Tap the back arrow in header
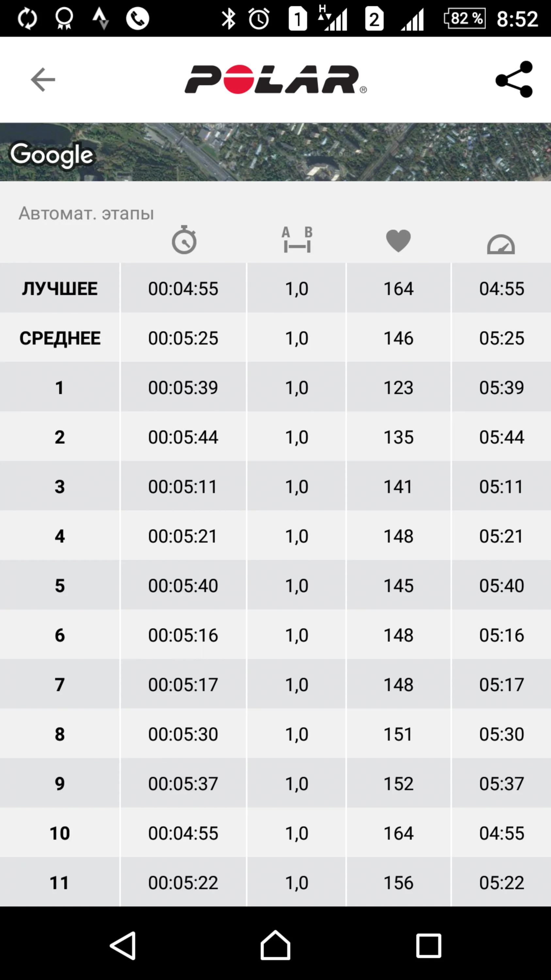Image resolution: width=551 pixels, height=980 pixels. click(42, 79)
